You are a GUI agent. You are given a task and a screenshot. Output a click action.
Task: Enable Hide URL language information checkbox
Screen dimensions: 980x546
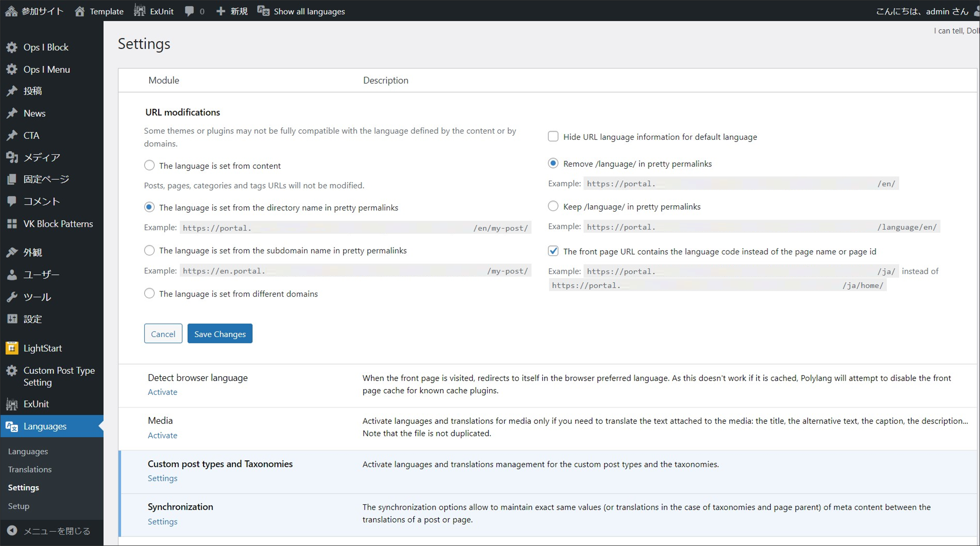553,137
